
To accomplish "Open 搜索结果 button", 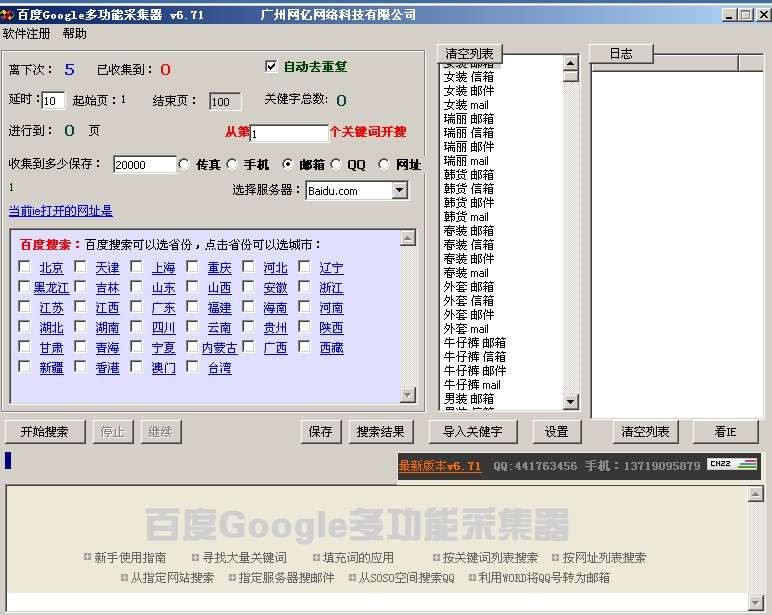I will pyautogui.click(x=381, y=432).
